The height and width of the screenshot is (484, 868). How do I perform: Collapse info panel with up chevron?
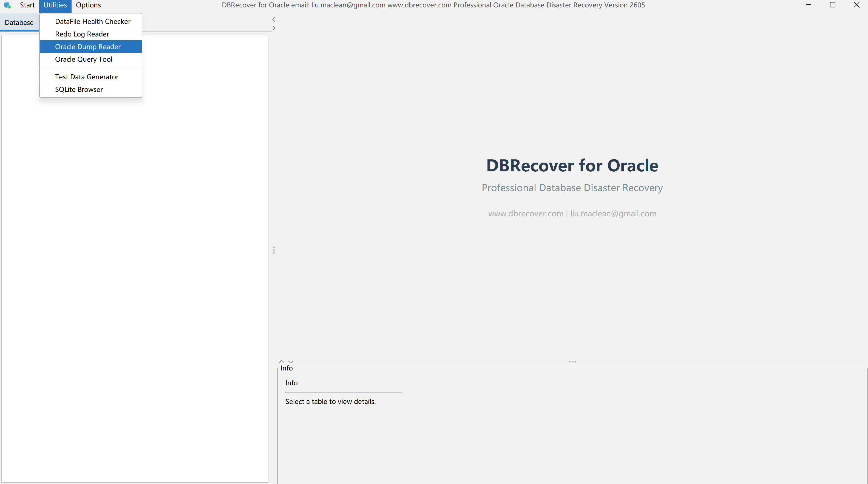click(x=282, y=361)
